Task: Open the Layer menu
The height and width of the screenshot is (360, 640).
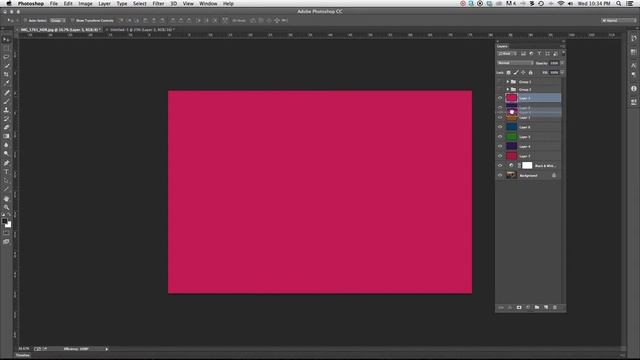Action: (x=104, y=4)
